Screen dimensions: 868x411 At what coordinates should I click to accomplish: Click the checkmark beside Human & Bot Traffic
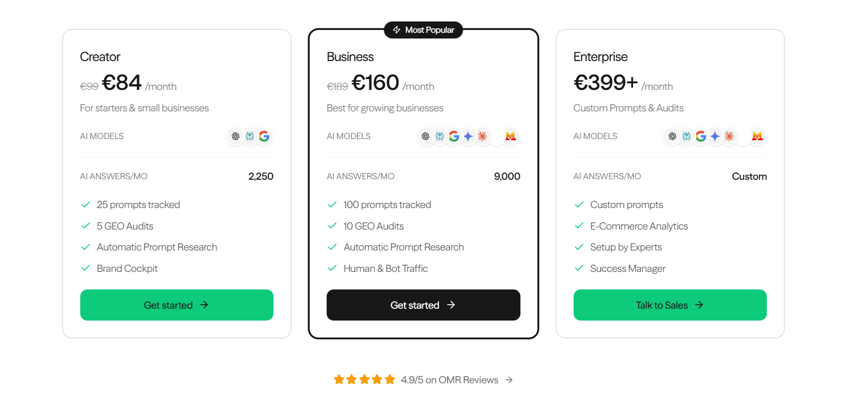tap(333, 269)
